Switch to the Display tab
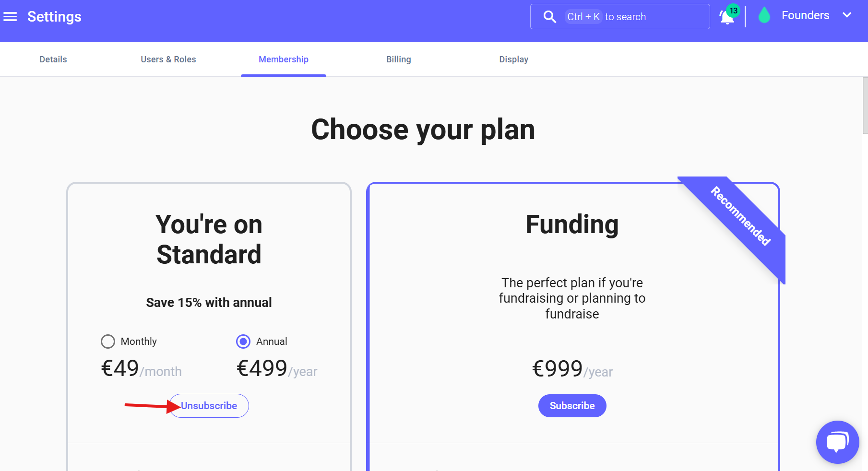The height and width of the screenshot is (471, 868). pos(513,59)
